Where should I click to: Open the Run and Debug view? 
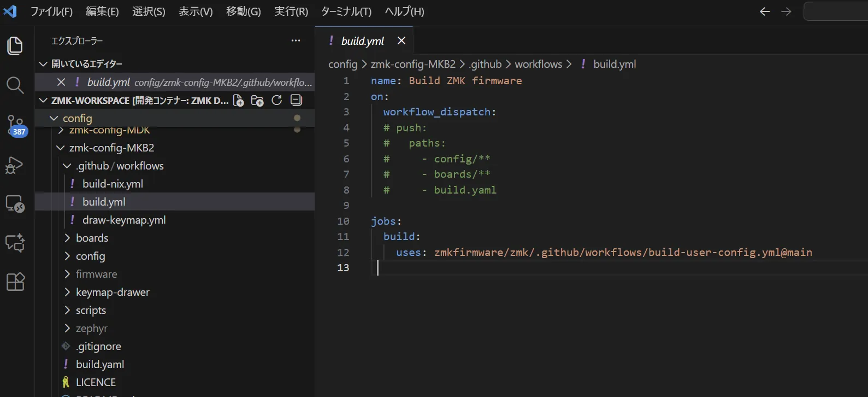pos(15,165)
